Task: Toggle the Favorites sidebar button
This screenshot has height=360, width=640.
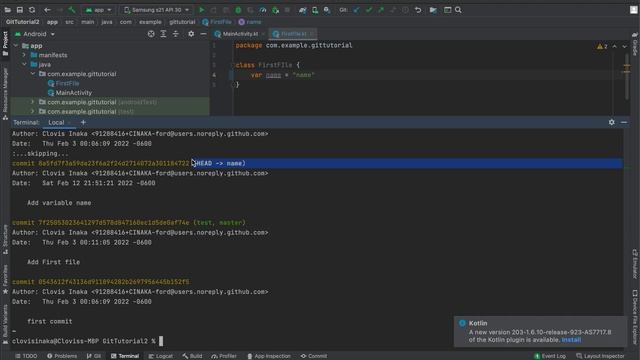Action: 5,280
